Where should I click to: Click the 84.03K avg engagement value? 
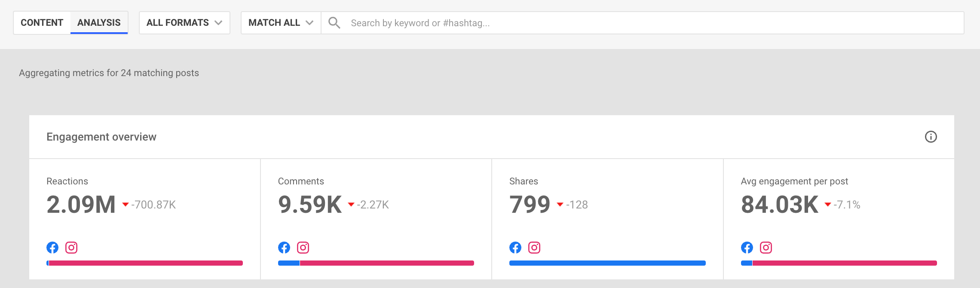(x=780, y=204)
